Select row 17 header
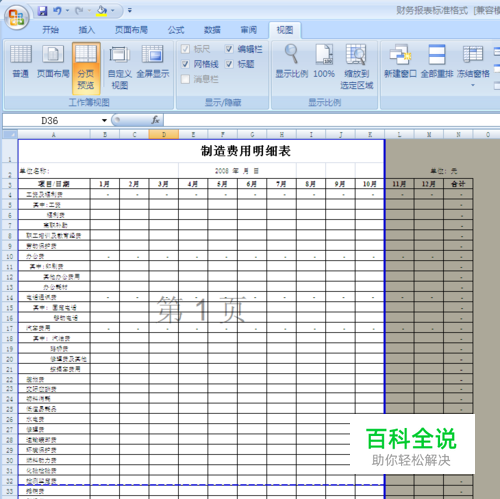500x499 pixels. [x=10, y=328]
